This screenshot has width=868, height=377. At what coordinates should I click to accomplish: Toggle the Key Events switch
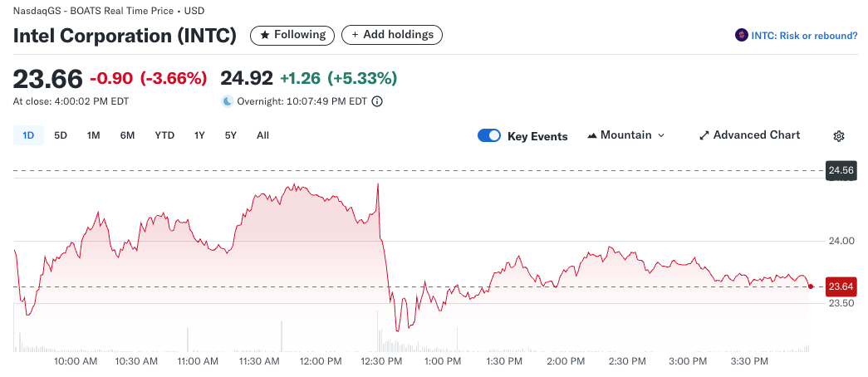489,135
